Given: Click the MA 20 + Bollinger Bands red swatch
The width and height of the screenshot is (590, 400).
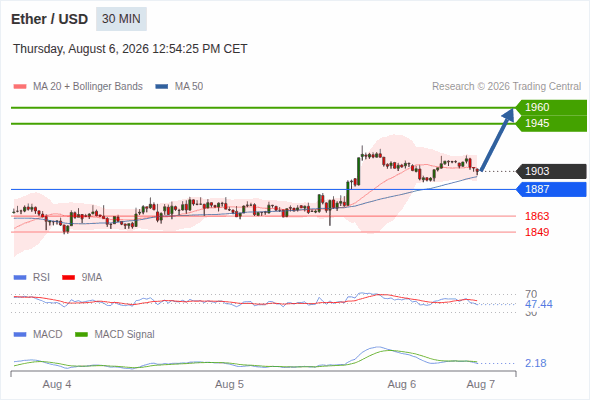Looking at the screenshot, I should click(20, 87).
